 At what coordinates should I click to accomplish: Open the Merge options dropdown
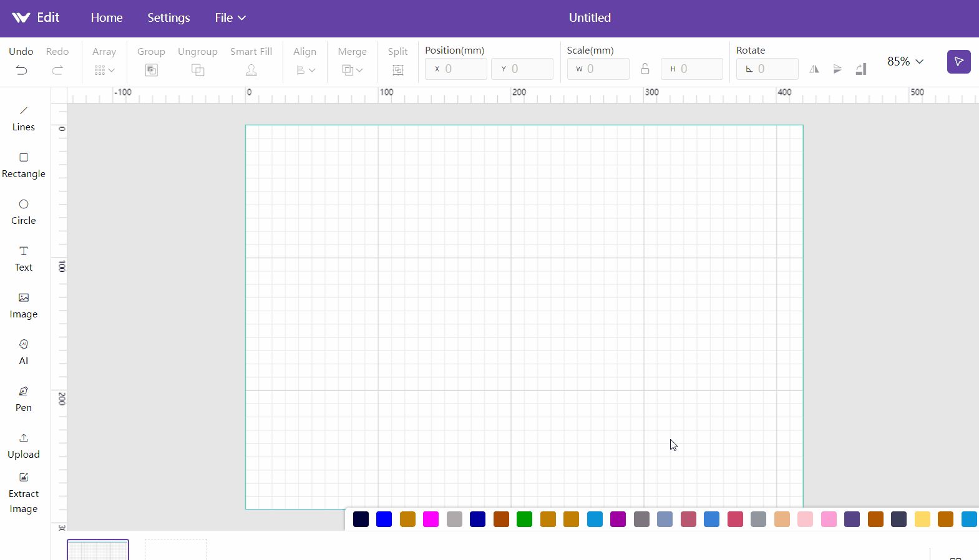click(352, 70)
